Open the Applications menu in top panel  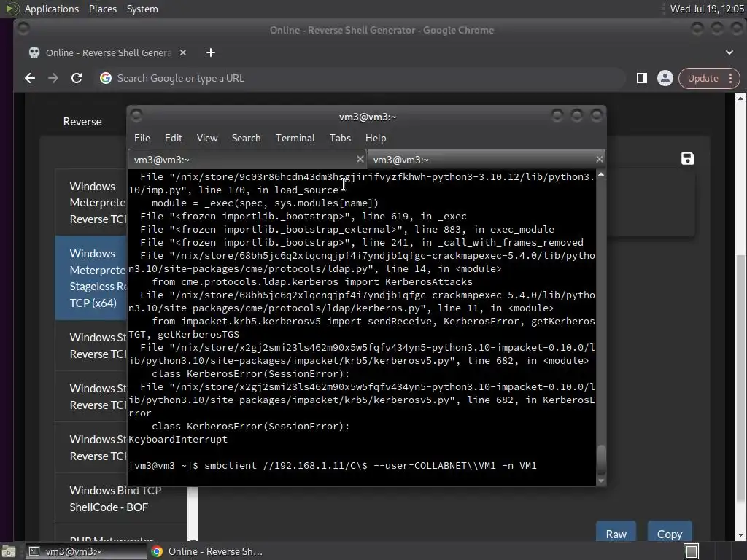[x=52, y=9]
